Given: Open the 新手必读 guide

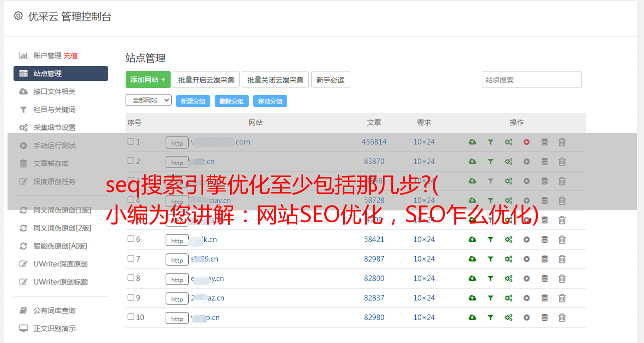Looking at the screenshot, I should pos(330,79).
